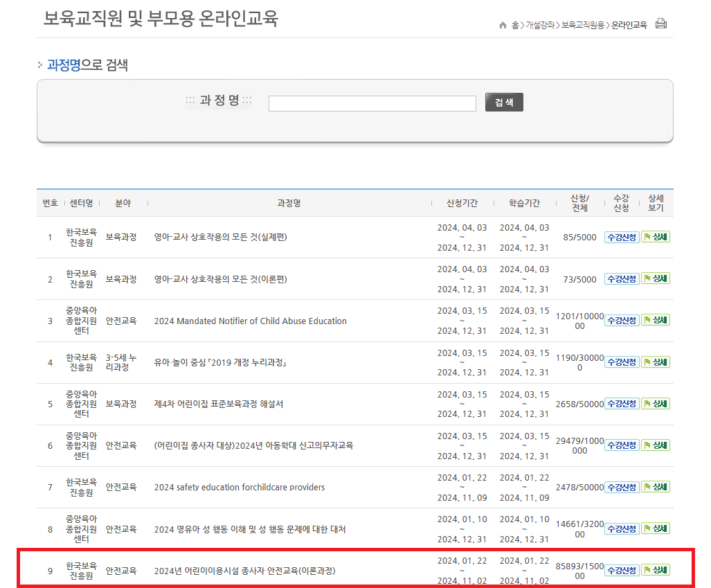
Task: Click 수강신청 for 영아-교사 상호작용의 모든 것(실제편)
Action: [621, 236]
